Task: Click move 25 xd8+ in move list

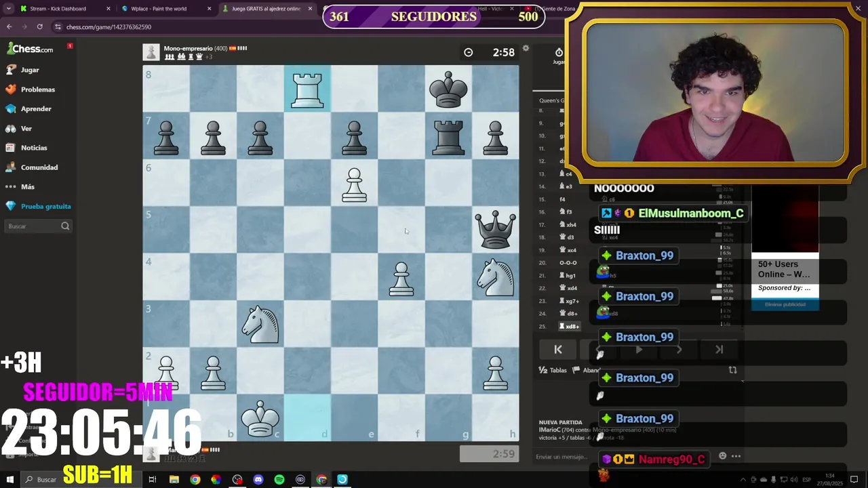Action: coord(569,326)
